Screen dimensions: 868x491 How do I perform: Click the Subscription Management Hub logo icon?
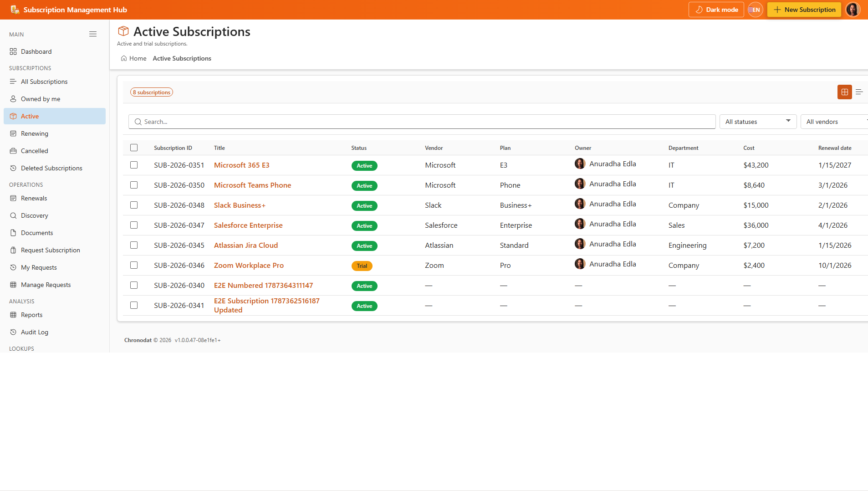(x=15, y=10)
